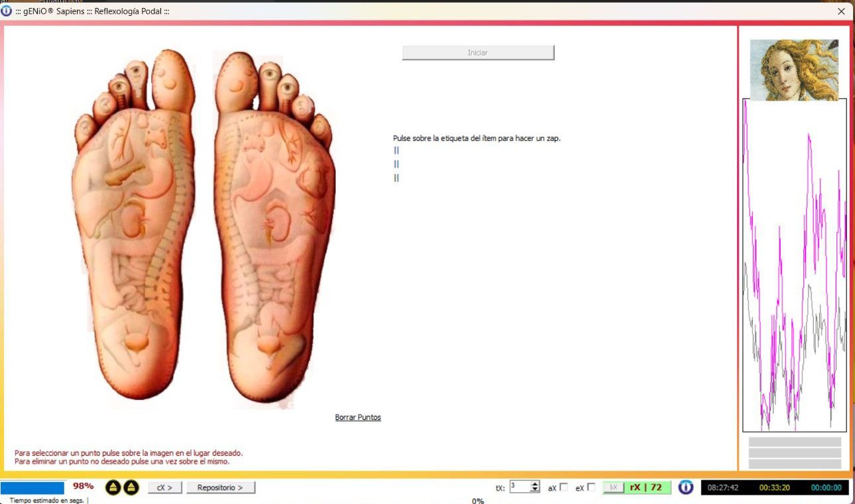855x504 pixels.
Task: Click the cyan 00:00:00 timer
Action: click(826, 487)
